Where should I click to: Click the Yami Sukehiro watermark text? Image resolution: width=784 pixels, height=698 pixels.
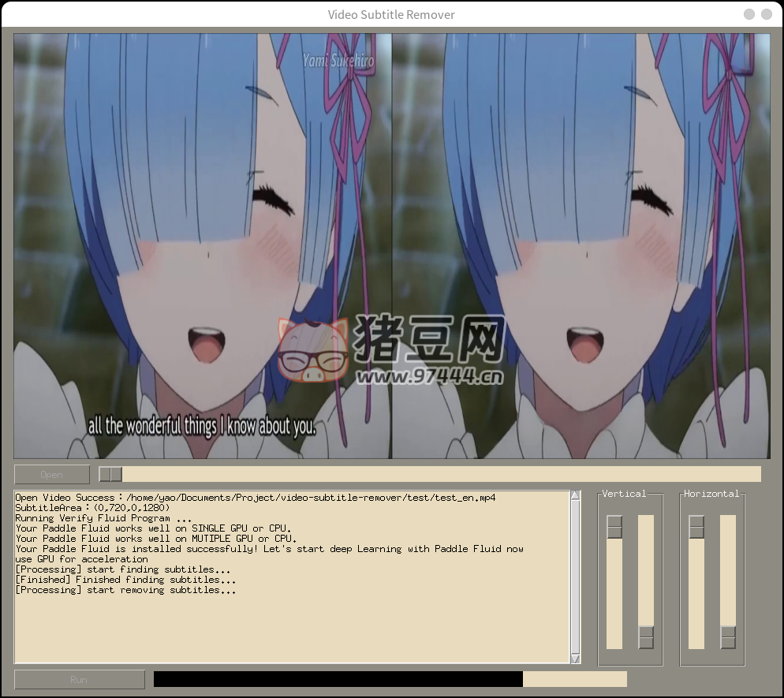(x=338, y=60)
